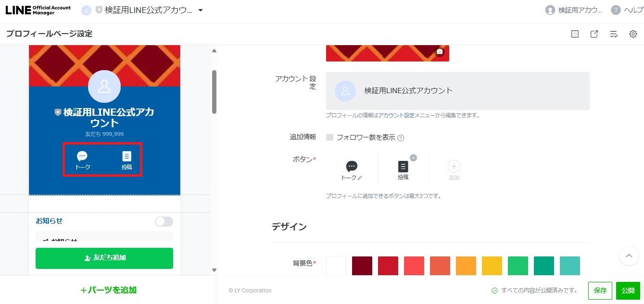Screen dimensions: 644x304
Task: Click the プロフィールページ設定 page title
Action: tap(49, 34)
